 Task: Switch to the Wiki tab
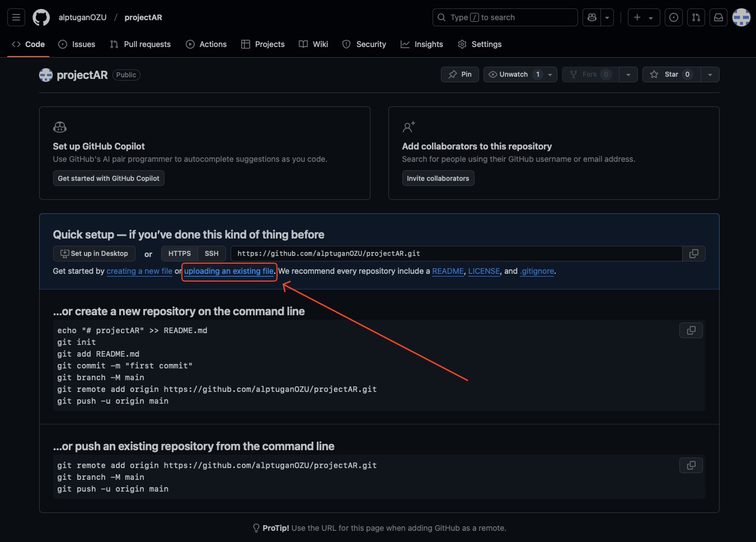[x=313, y=44]
